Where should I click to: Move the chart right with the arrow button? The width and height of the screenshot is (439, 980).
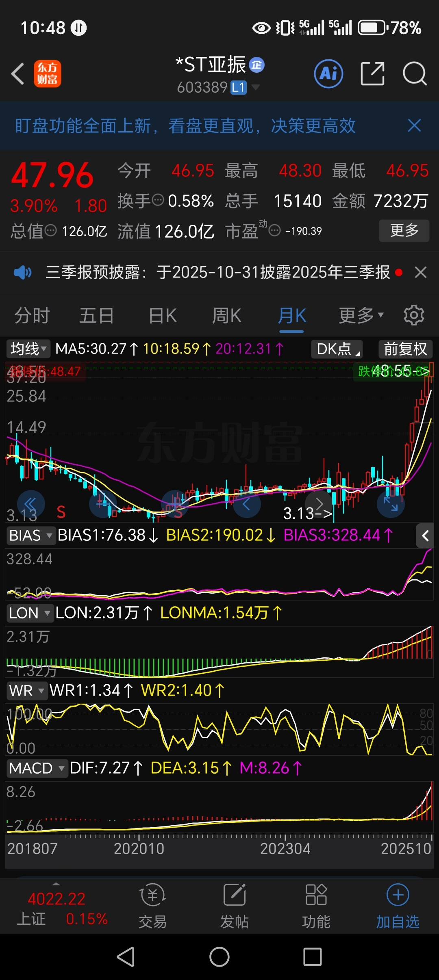tap(319, 504)
